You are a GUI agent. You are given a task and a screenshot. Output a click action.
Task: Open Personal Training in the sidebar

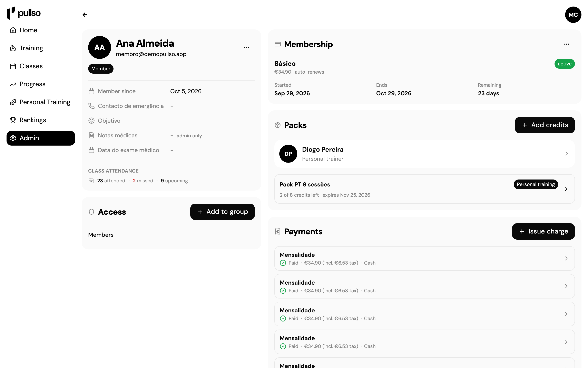(x=41, y=102)
